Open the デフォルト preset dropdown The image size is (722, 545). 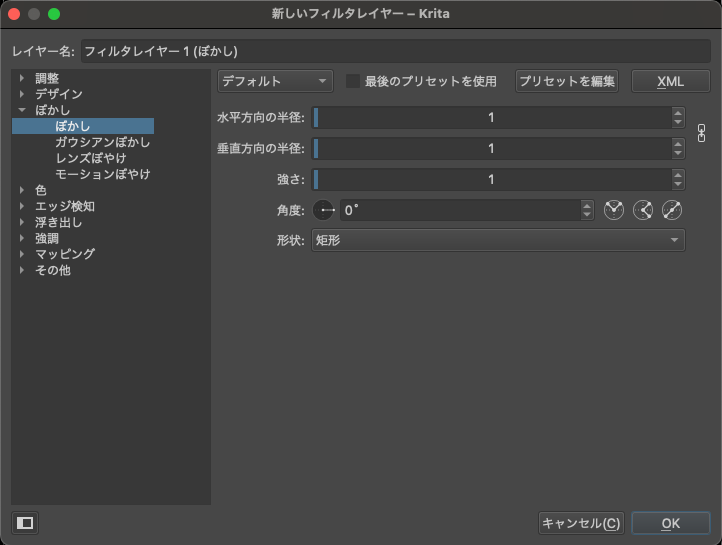(275, 81)
